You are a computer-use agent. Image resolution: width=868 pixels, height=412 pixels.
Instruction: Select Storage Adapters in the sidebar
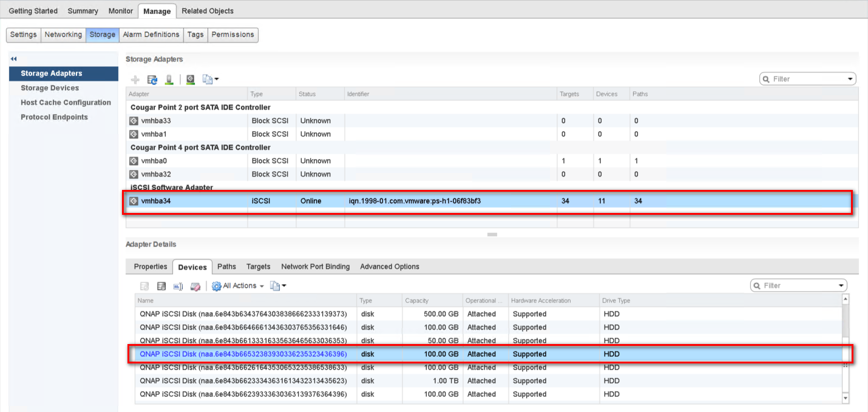tap(64, 73)
